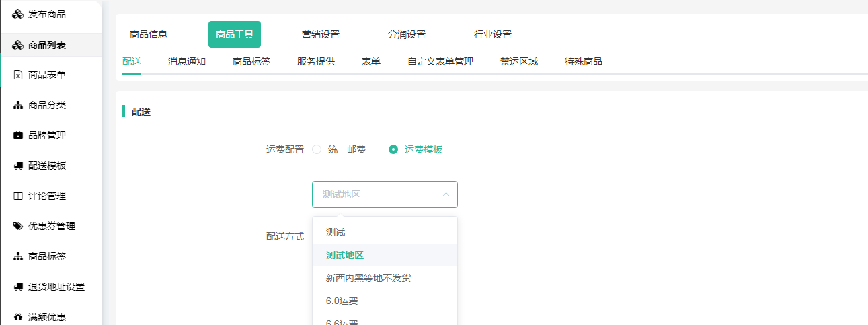Viewport: 868px width, 325px height.
Task: Open the 禁运区域 sub-tab
Action: (x=518, y=61)
